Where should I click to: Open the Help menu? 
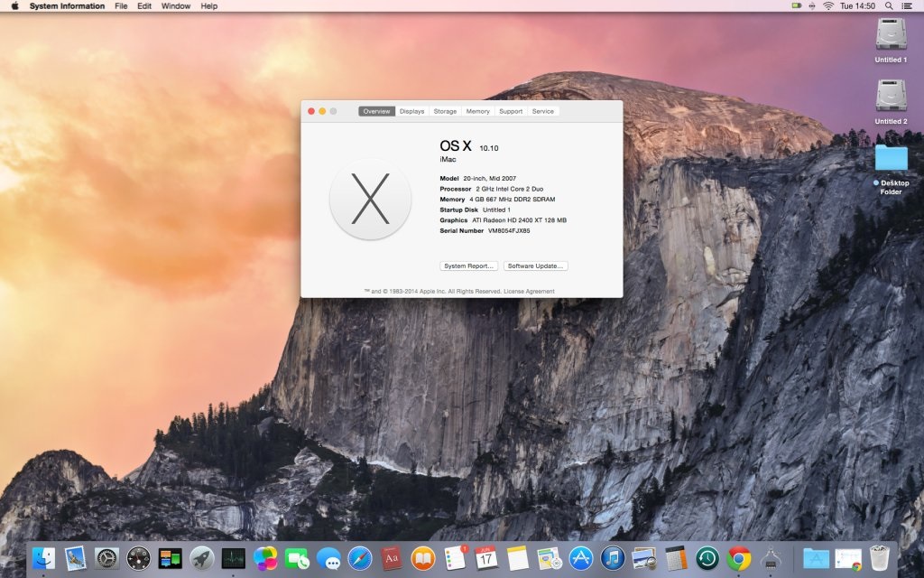(x=209, y=6)
